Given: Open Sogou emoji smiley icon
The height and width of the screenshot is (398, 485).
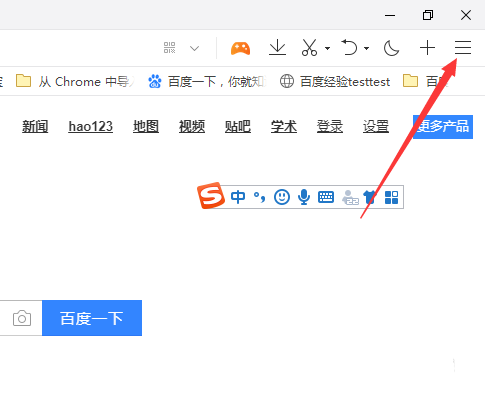Looking at the screenshot, I should click(x=282, y=197).
